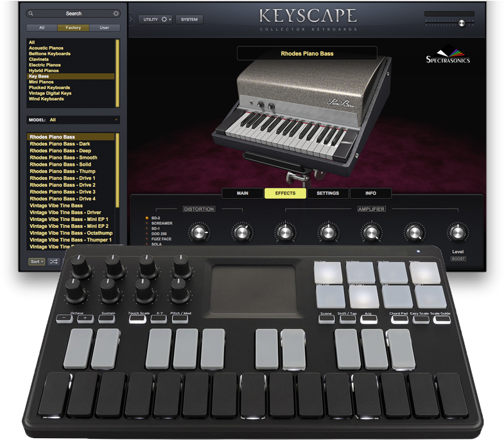Clear the search field with the X icon
Viewport: 504px width, 440px height.
(x=116, y=13)
